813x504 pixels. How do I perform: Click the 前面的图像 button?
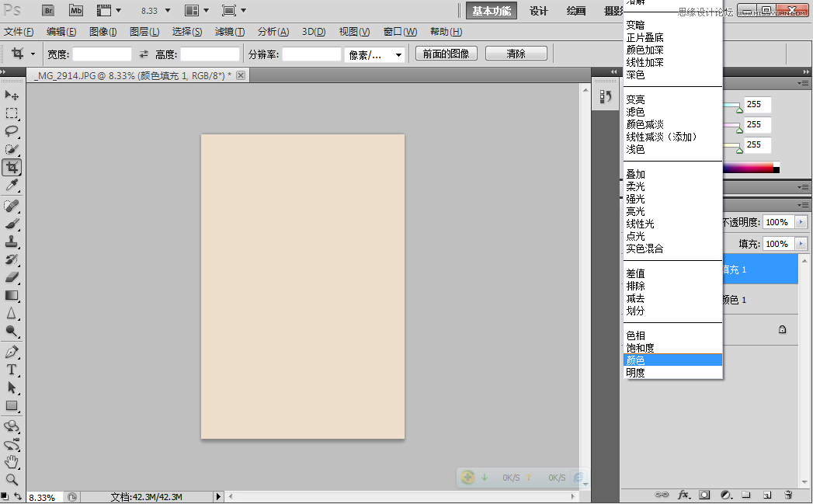446,54
